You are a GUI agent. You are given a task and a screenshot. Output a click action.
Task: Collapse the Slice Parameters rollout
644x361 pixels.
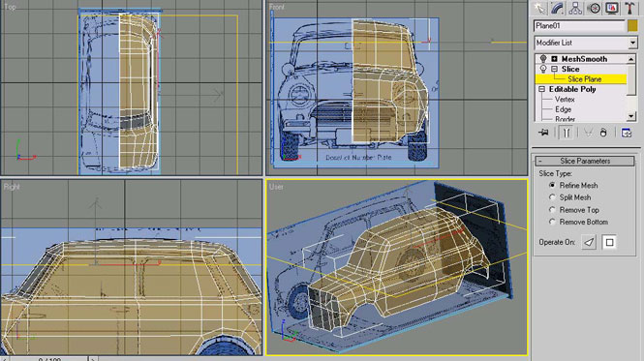click(585, 161)
